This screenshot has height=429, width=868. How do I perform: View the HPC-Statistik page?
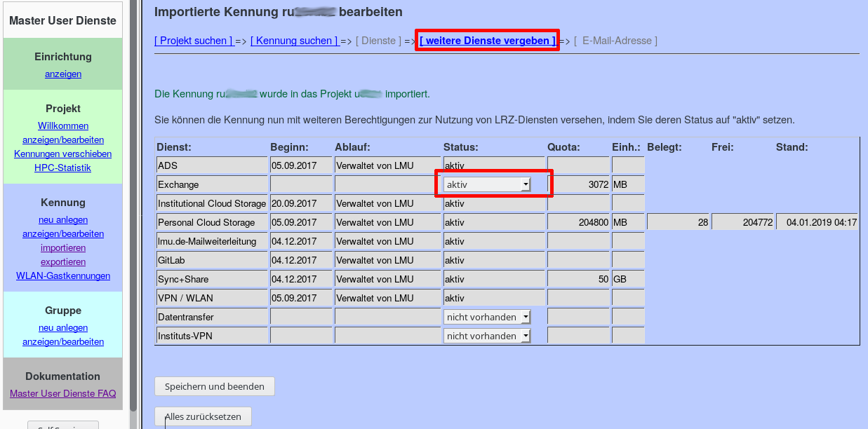point(63,168)
